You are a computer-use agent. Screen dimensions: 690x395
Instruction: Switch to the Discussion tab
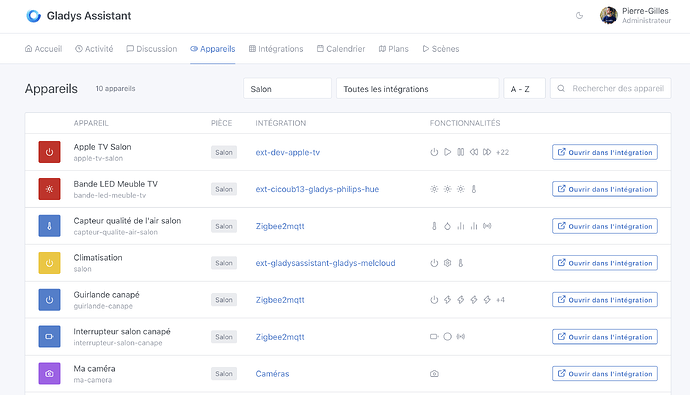tap(152, 49)
